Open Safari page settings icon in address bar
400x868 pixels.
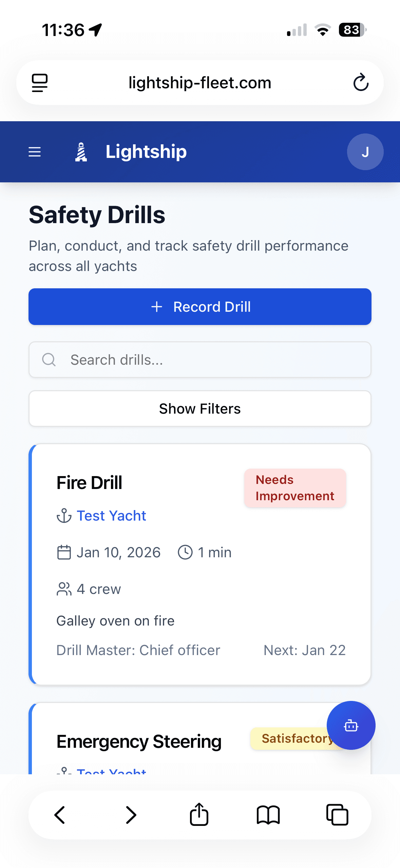[40, 83]
